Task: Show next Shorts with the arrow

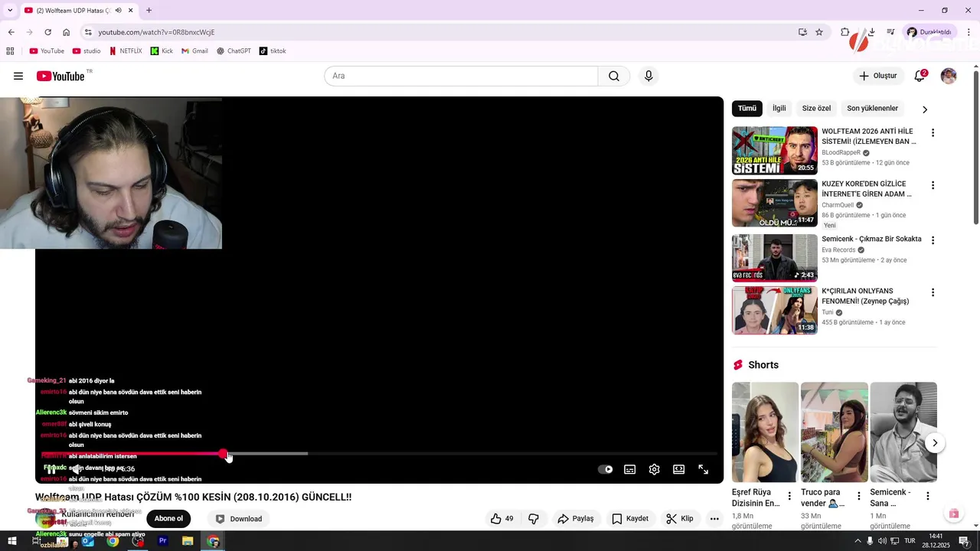Action: [x=935, y=443]
